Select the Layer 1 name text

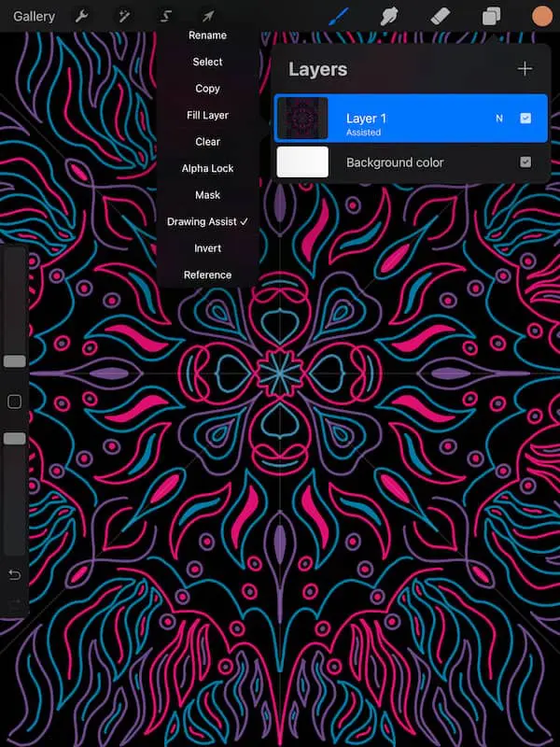(x=366, y=119)
